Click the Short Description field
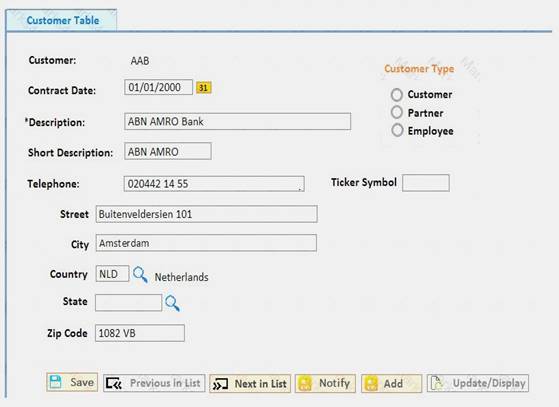Image resolution: width=559 pixels, height=407 pixels. (168, 151)
